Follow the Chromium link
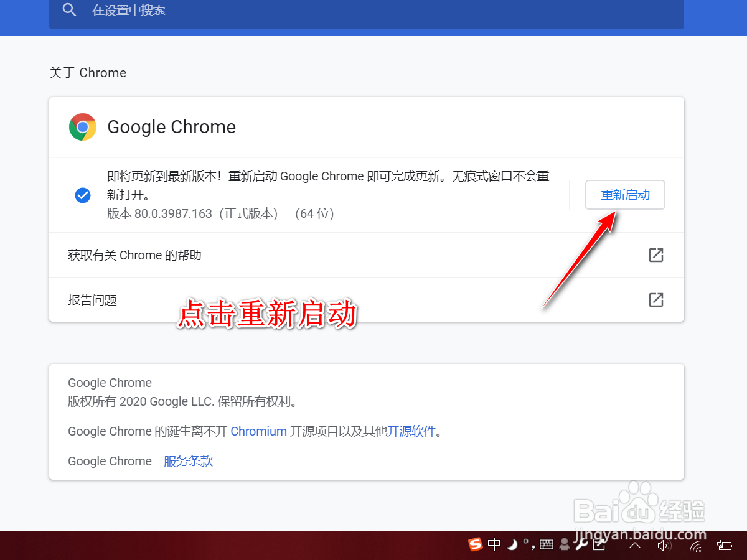Viewport: 747px width, 560px height. click(x=258, y=431)
